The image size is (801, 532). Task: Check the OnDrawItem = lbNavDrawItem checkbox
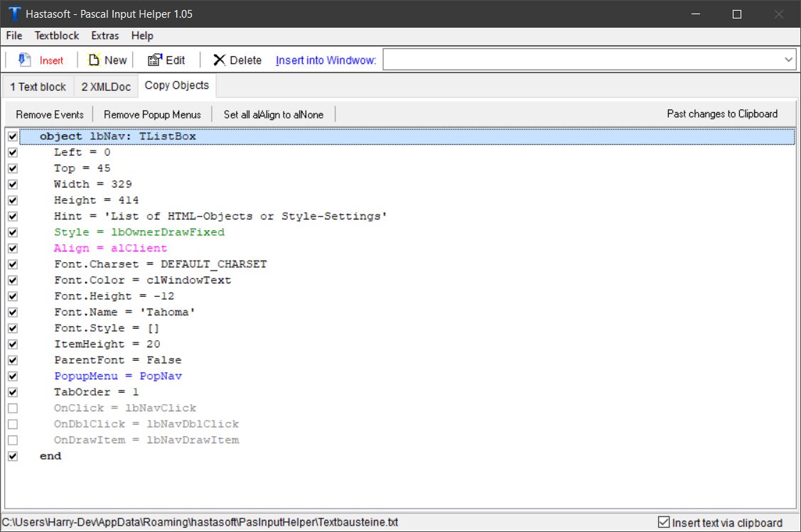pos(13,440)
